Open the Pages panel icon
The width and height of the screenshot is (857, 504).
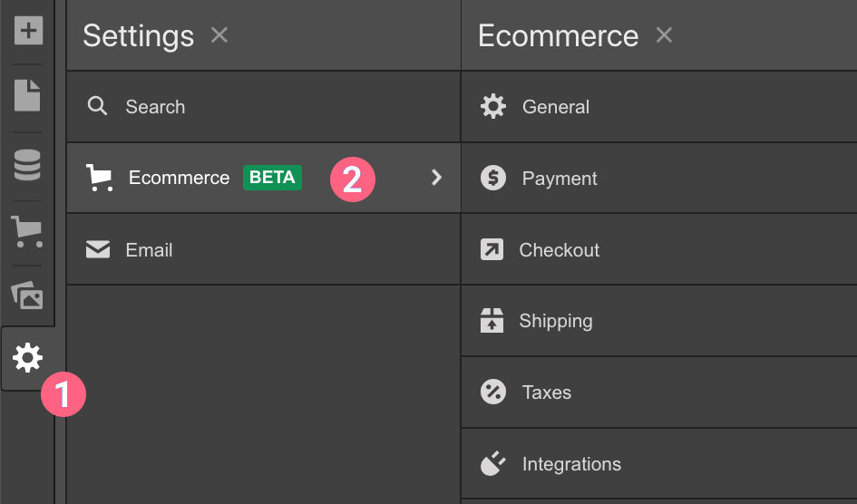coord(27,95)
